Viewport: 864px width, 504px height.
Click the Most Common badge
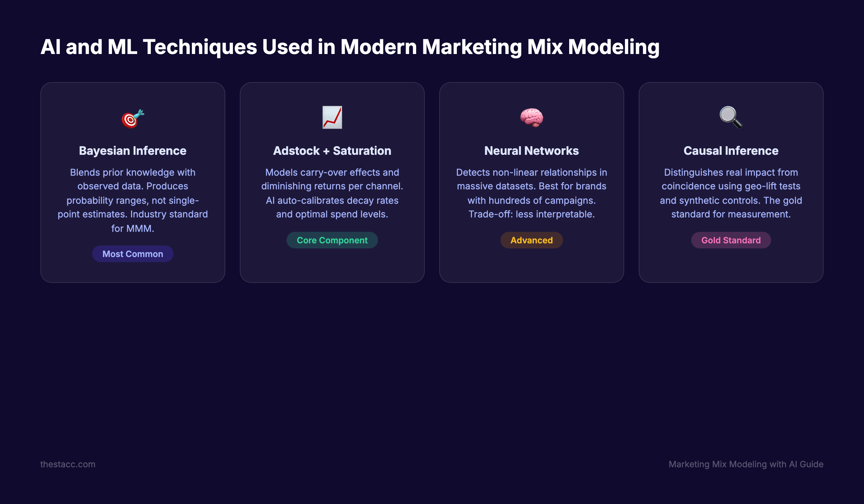tap(132, 254)
